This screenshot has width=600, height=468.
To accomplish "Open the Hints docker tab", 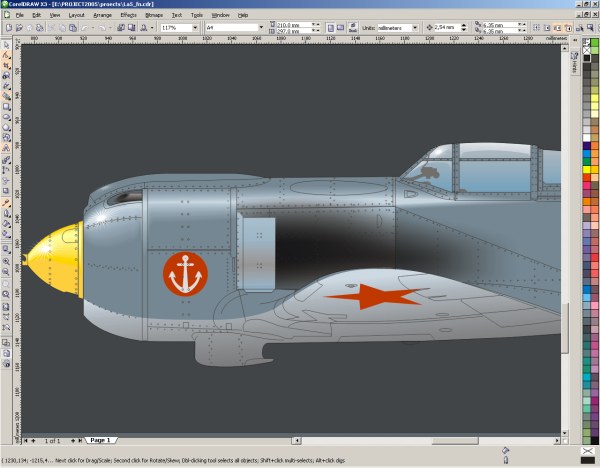I will pos(574,62).
